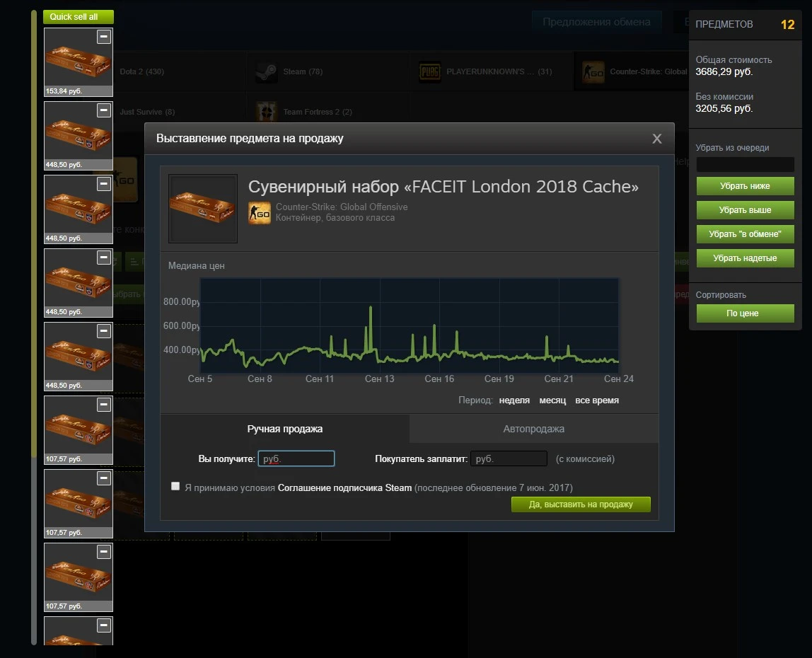This screenshot has width=812, height=658.
Task: Click the CS:GO logo under the item title
Action: (x=260, y=213)
